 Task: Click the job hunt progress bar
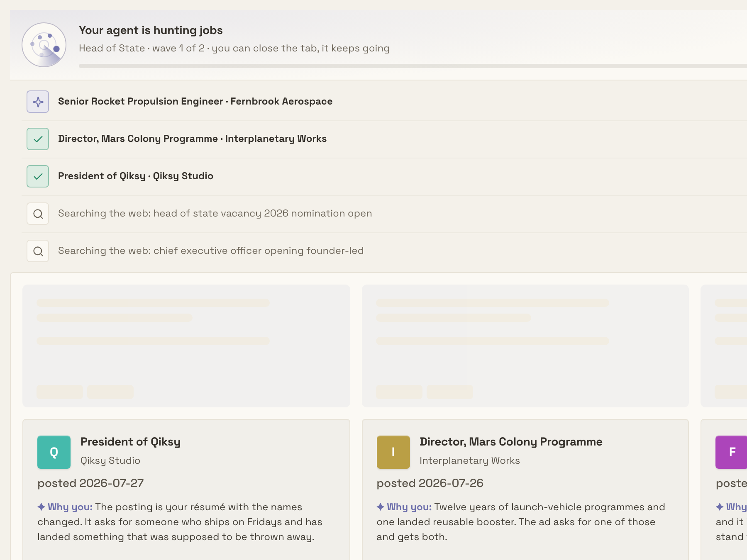(413, 66)
